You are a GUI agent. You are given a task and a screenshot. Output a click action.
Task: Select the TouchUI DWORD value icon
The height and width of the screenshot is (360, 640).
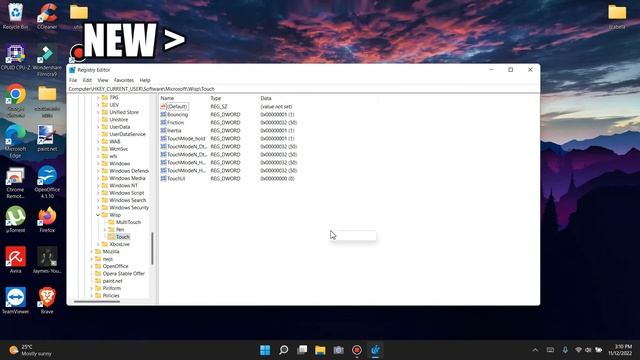(163, 178)
